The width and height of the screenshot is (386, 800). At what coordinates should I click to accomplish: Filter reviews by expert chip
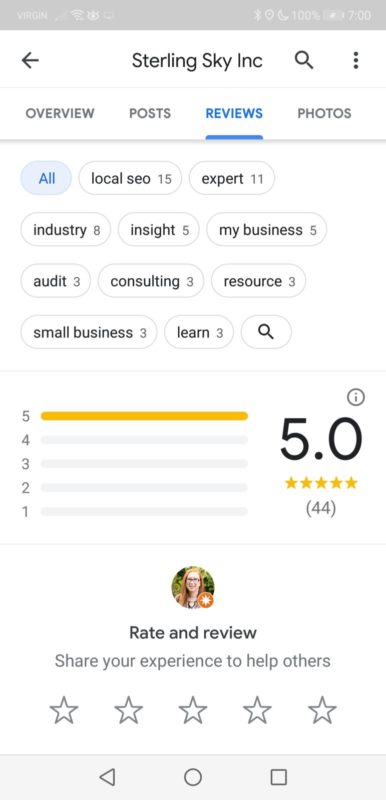(x=232, y=178)
